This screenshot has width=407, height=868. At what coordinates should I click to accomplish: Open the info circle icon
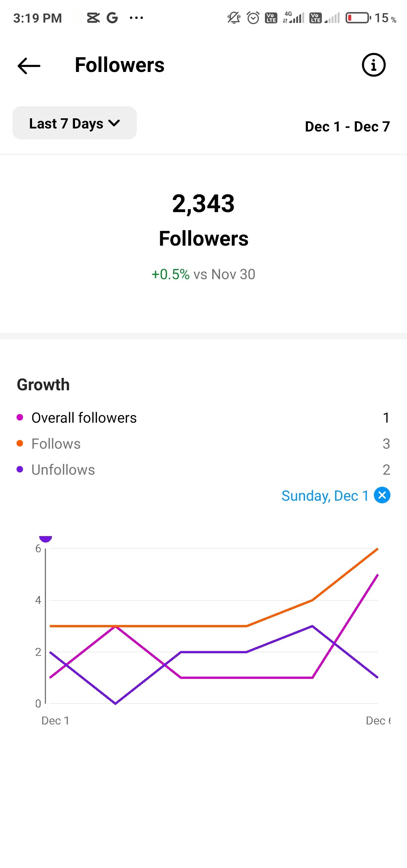(373, 65)
